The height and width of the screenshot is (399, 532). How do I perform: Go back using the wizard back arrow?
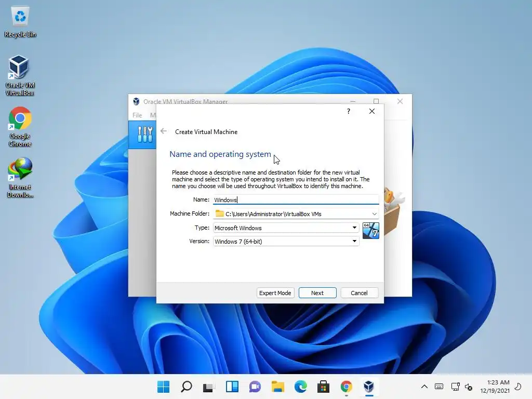tap(164, 131)
